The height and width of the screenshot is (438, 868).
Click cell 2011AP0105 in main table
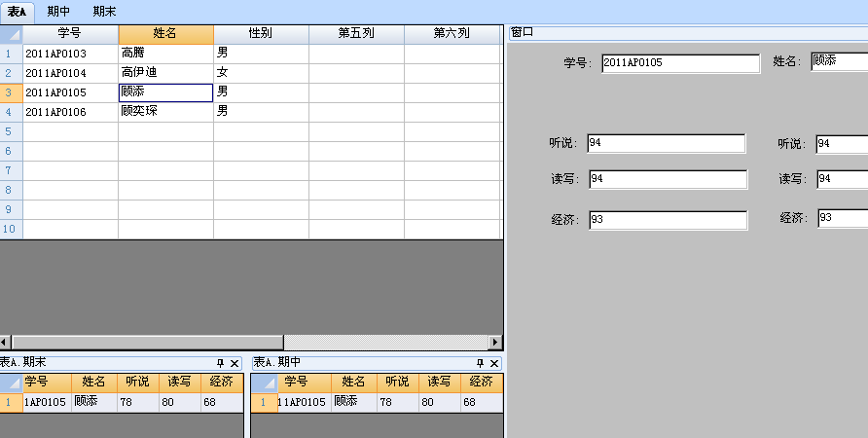pyautogui.click(x=70, y=93)
